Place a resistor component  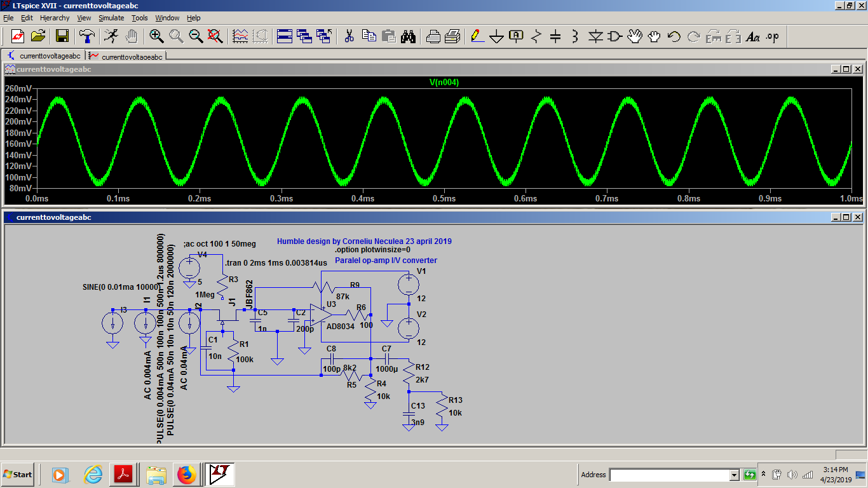[536, 36]
